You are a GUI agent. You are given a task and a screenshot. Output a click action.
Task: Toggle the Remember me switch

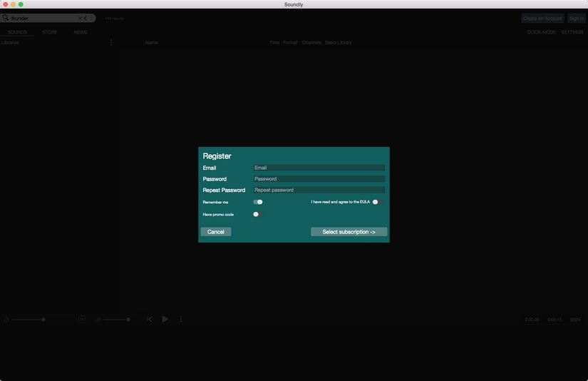coord(258,202)
